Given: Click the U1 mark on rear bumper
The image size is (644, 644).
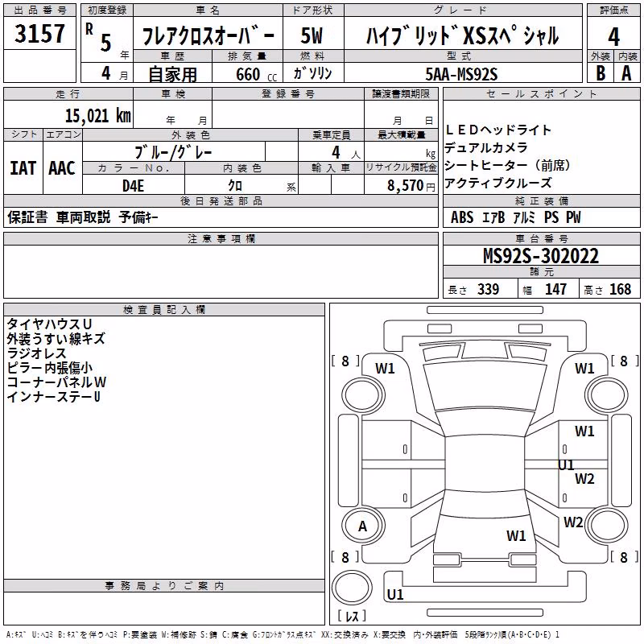Looking at the screenshot, I should [x=395, y=594].
